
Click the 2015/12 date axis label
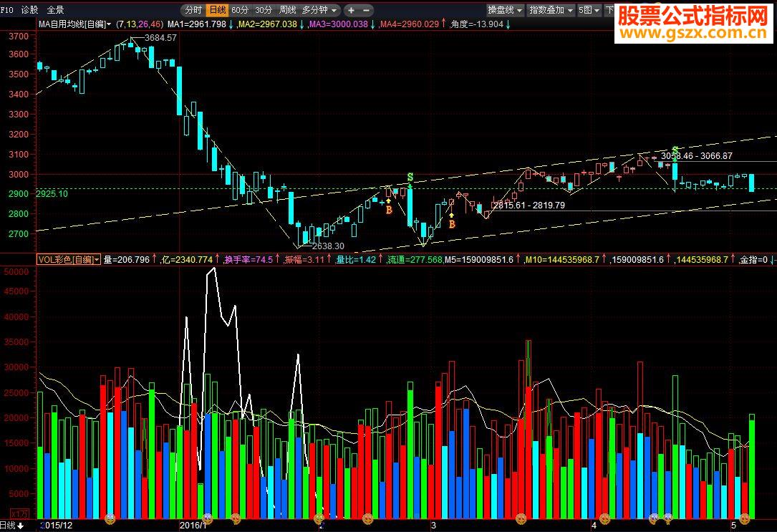(x=56, y=525)
